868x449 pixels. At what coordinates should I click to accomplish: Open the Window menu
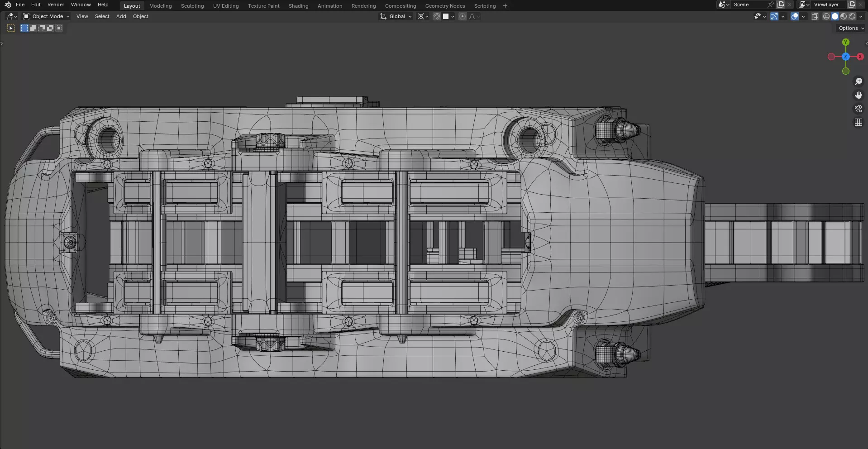81,5
